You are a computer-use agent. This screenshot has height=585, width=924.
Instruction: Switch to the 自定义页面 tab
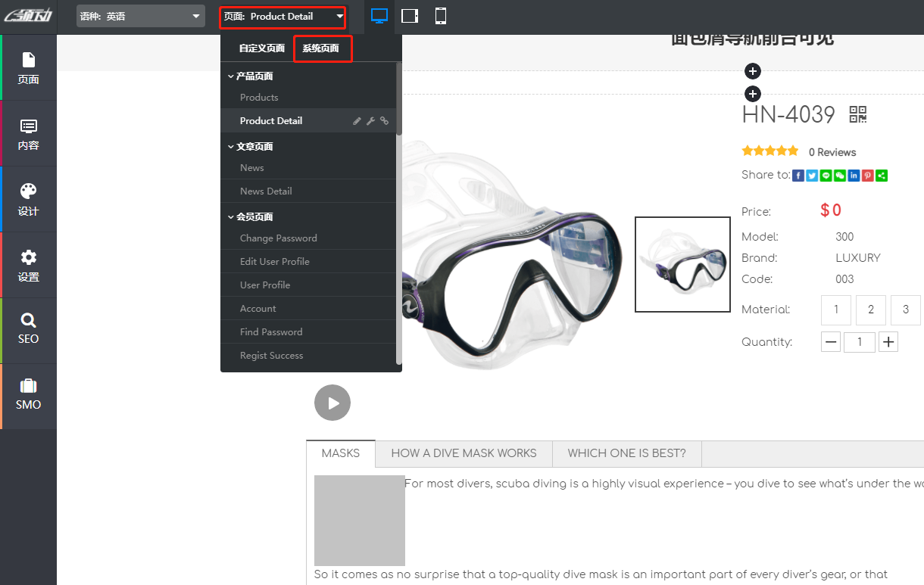262,48
